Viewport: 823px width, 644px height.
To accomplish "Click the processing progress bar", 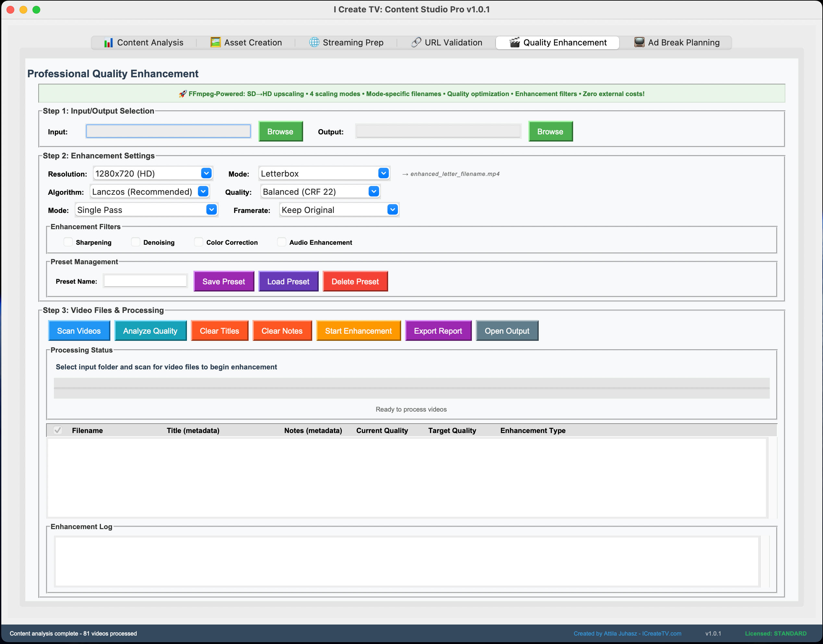I will (x=411, y=388).
